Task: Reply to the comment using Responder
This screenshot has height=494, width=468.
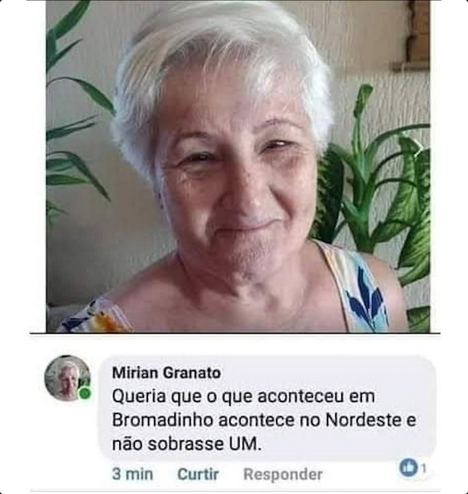Action: pos(283,474)
